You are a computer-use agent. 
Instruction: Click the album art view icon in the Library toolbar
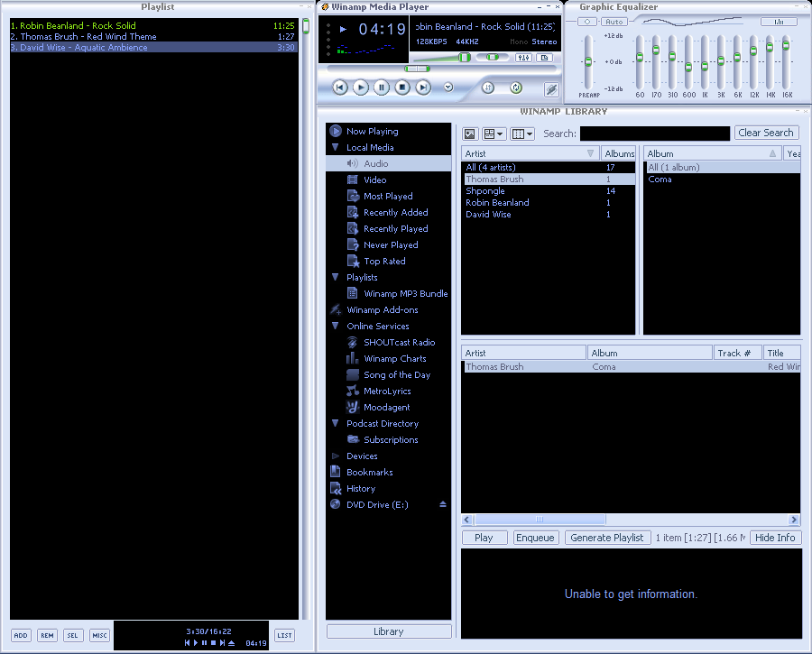tap(470, 134)
